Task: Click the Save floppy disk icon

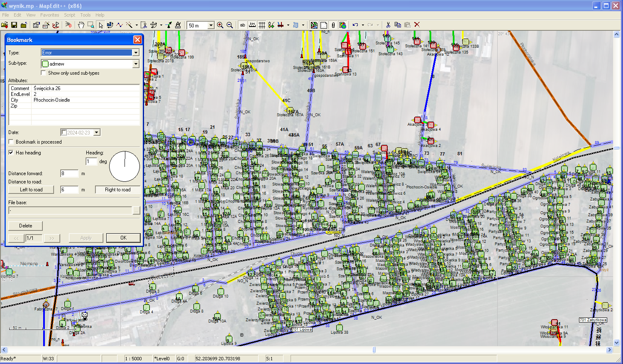Action: coord(14,25)
